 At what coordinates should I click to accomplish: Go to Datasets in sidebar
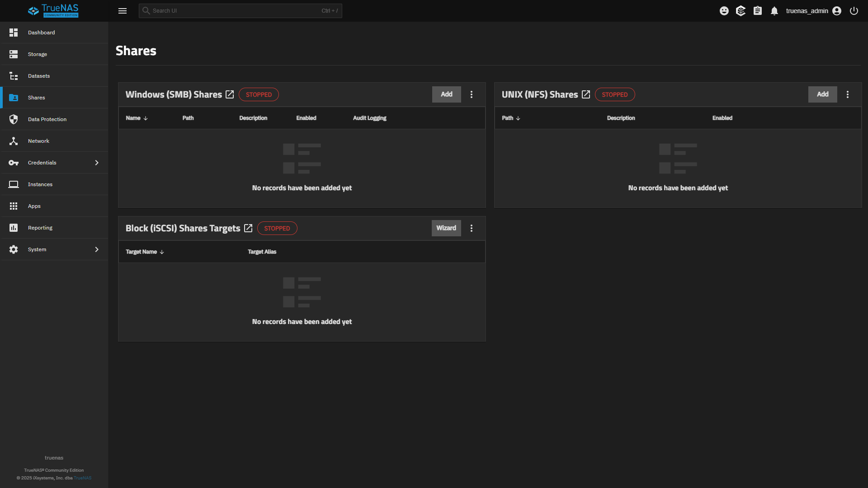(39, 76)
